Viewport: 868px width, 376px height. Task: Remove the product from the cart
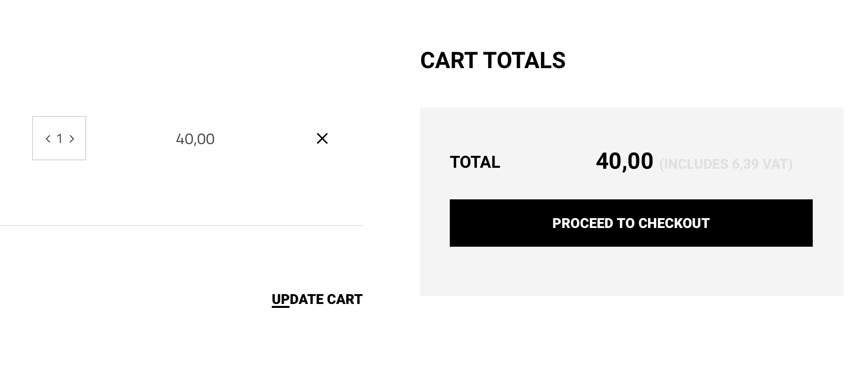[322, 139]
